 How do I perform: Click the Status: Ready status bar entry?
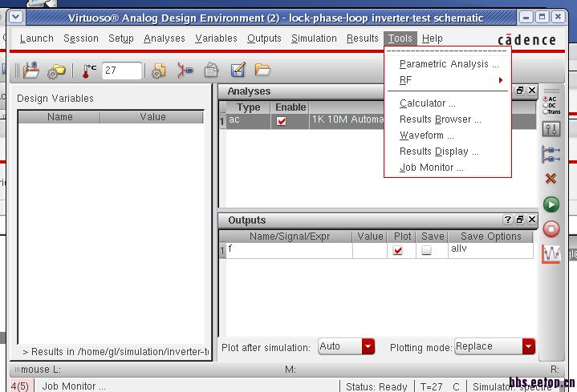pyautogui.click(x=376, y=387)
